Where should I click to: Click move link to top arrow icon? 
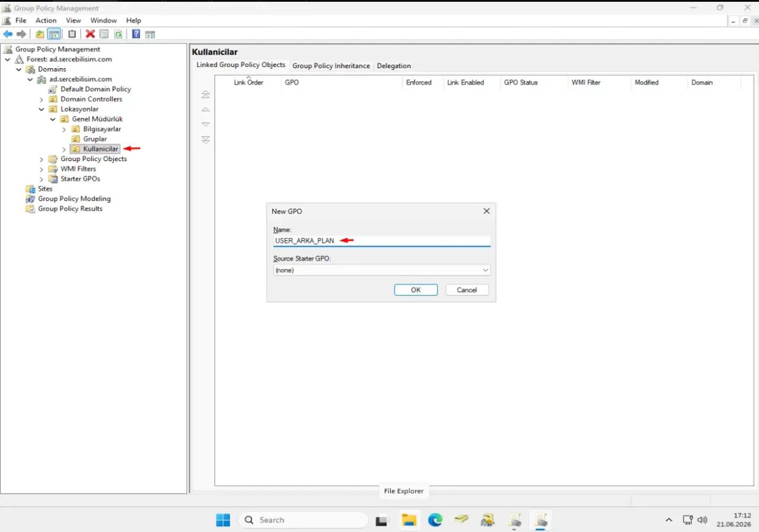click(206, 95)
